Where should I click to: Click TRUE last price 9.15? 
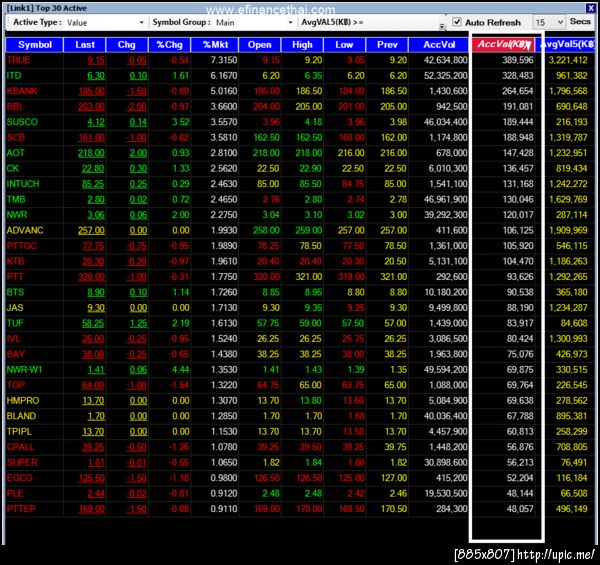pos(96,60)
